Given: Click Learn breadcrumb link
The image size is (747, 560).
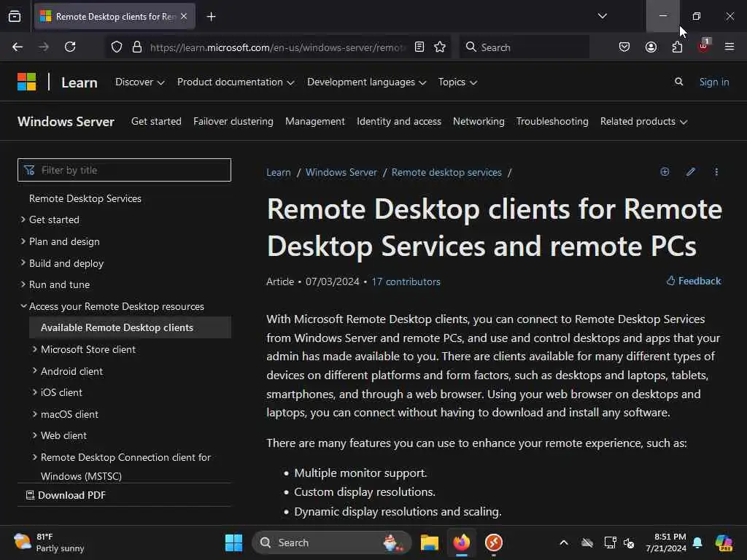Looking at the screenshot, I should click(278, 172).
